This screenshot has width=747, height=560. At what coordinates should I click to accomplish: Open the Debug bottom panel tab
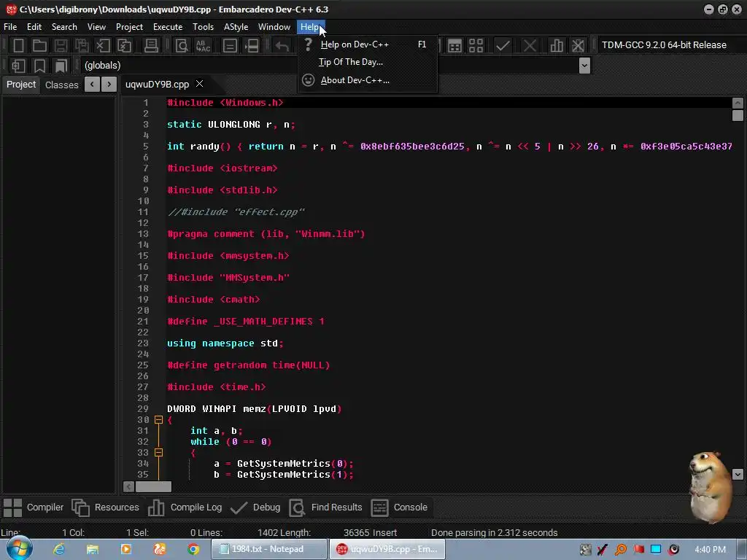tap(255, 507)
